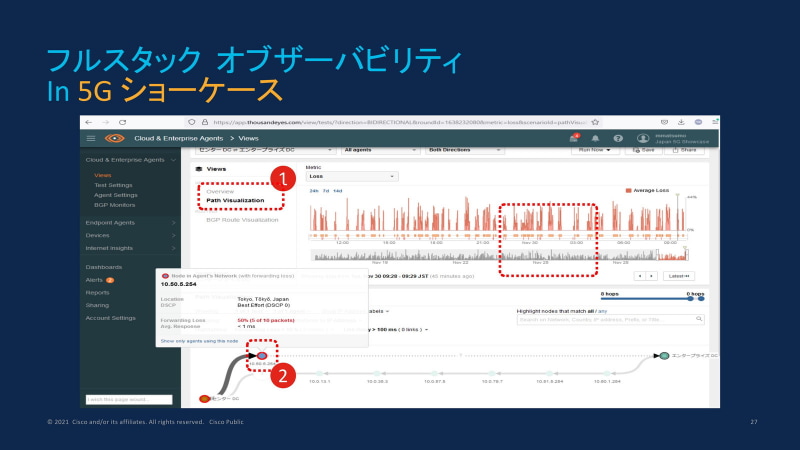This screenshot has height=450, width=800.
Task: Open the test selector dropdown センター DC
Action: click(265, 150)
